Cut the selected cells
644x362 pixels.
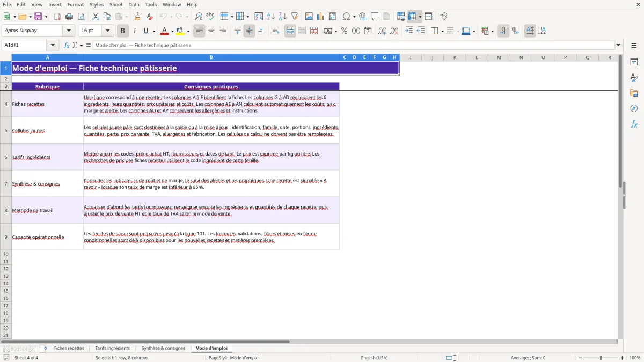pos(96,17)
